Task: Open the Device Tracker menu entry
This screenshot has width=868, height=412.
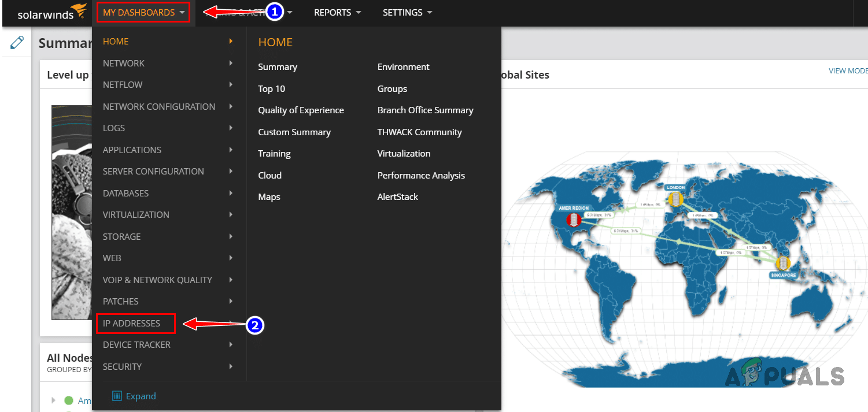Action: coord(136,344)
